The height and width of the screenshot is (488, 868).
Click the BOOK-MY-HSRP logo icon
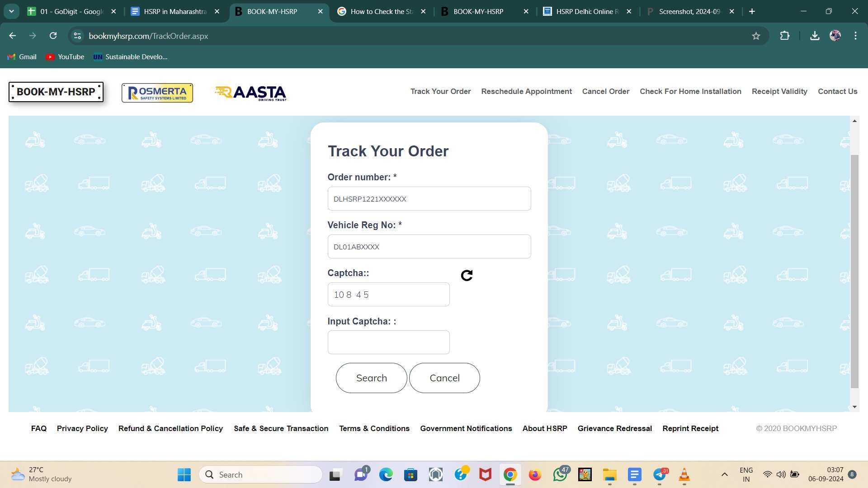click(x=56, y=92)
